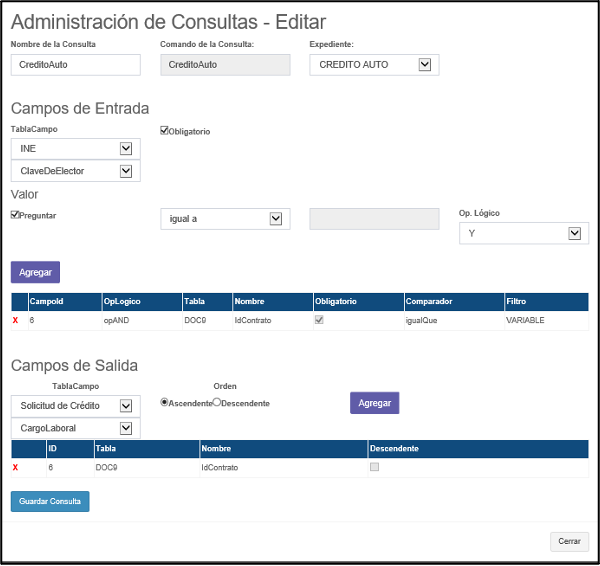Click the Nombre de la Consulta field

pyautogui.click(x=75, y=64)
